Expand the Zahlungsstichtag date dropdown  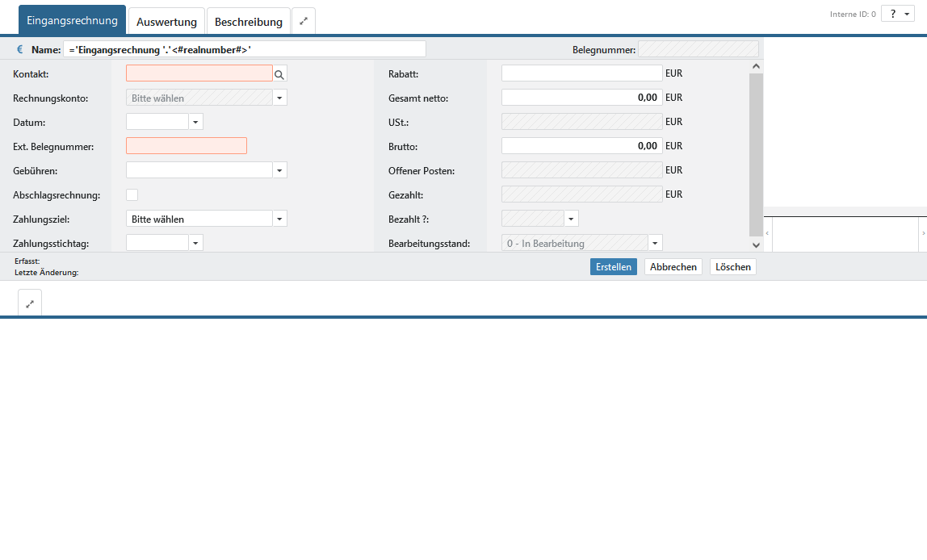coord(195,243)
